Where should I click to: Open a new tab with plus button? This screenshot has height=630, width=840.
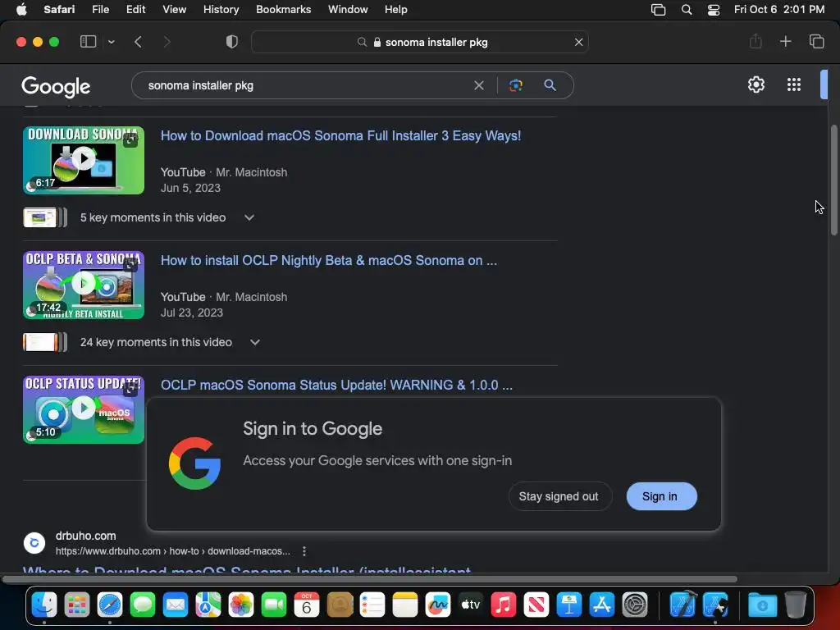(785, 41)
